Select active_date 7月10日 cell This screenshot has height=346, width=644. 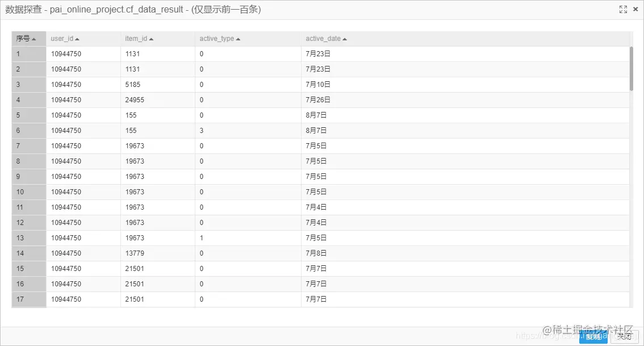(x=465, y=85)
